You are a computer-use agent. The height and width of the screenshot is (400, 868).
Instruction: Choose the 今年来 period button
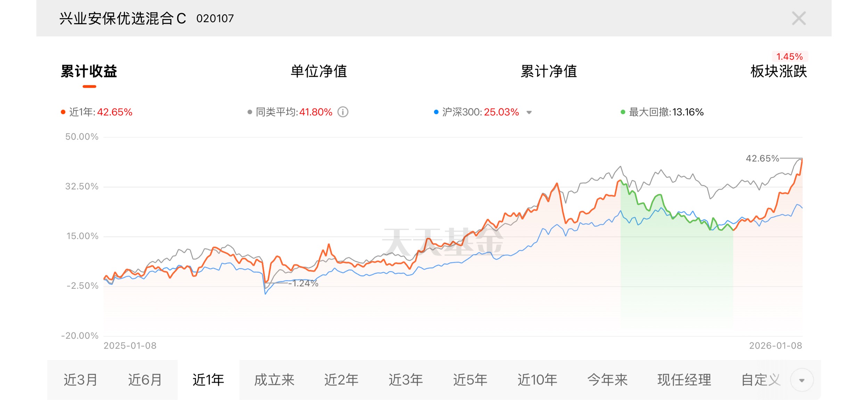pos(607,380)
